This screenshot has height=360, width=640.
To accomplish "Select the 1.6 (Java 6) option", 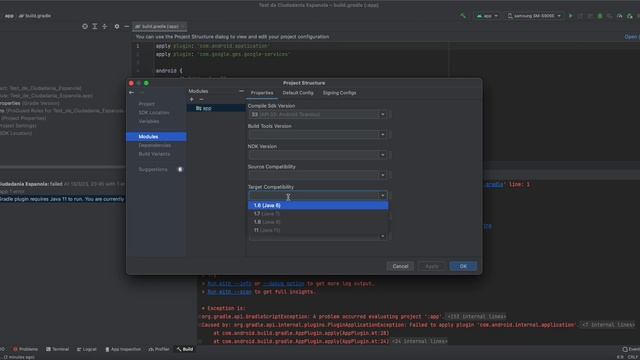I will point(318,205).
